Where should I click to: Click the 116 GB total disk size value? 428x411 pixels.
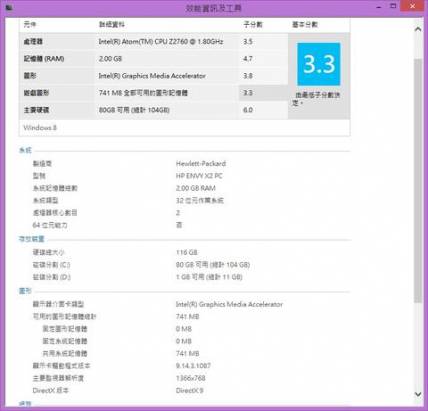187,252
